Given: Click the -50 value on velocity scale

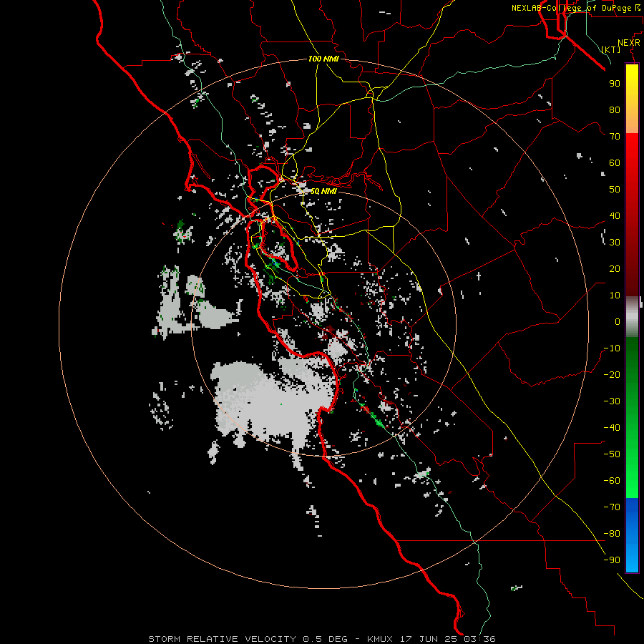Looking at the screenshot, I should coord(612,454).
